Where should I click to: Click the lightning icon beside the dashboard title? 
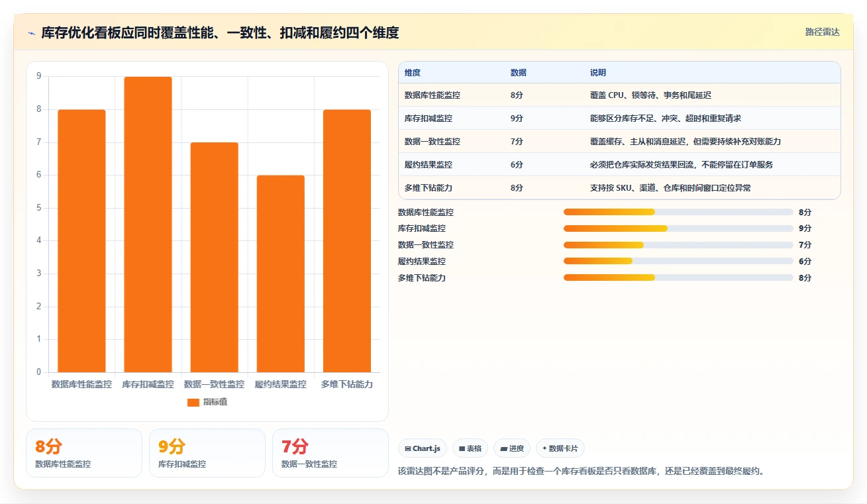[31, 32]
